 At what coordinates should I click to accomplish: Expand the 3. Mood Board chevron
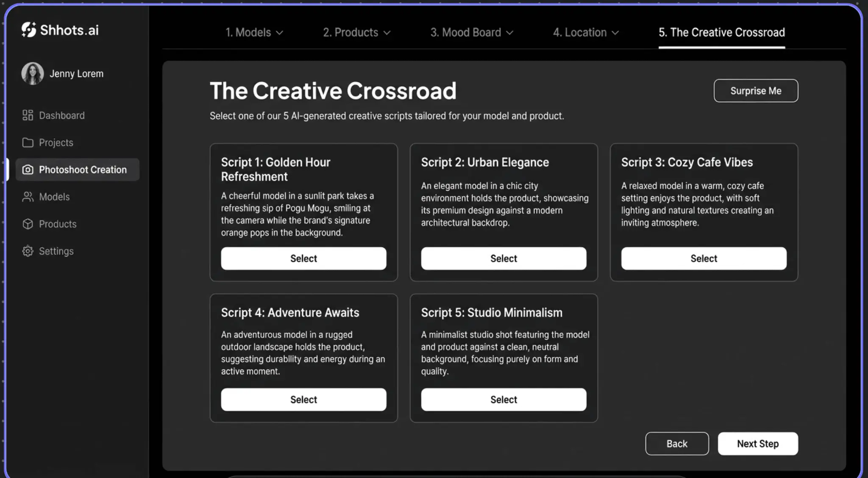coord(509,33)
